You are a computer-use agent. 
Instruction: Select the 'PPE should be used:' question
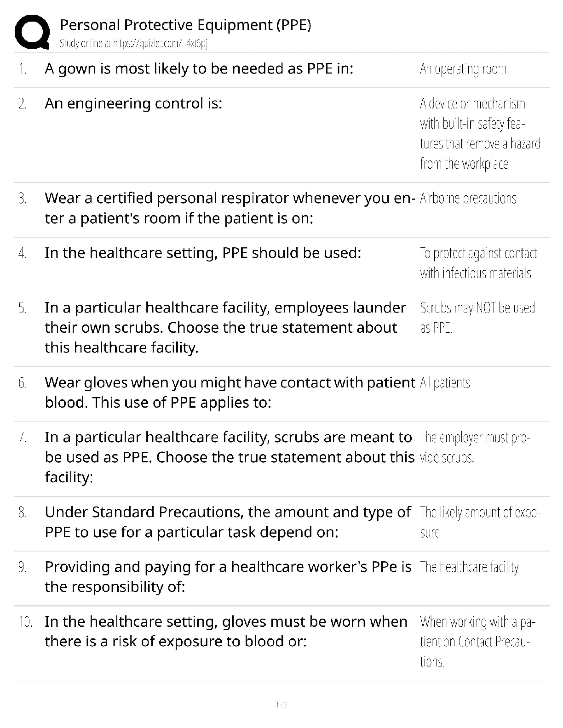click(x=203, y=253)
